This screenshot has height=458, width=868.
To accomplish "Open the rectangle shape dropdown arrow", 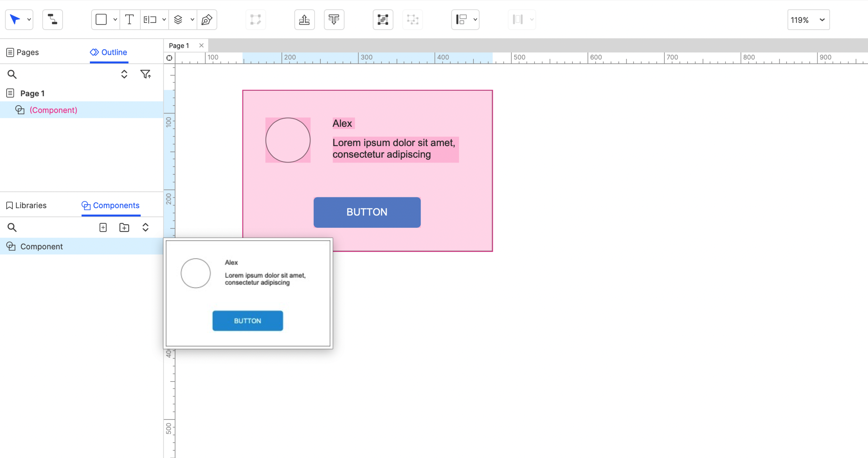I will 115,19.
